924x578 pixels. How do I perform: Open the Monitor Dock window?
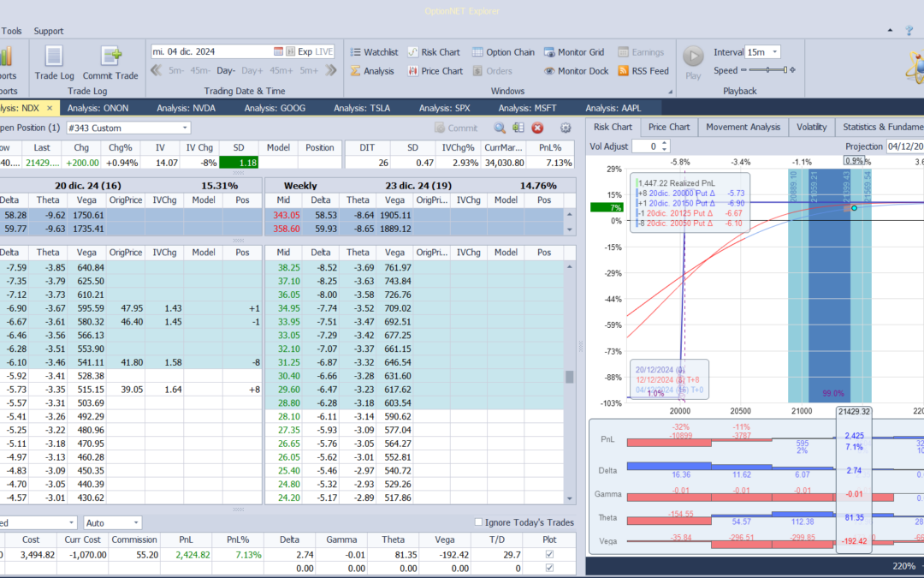coord(576,71)
